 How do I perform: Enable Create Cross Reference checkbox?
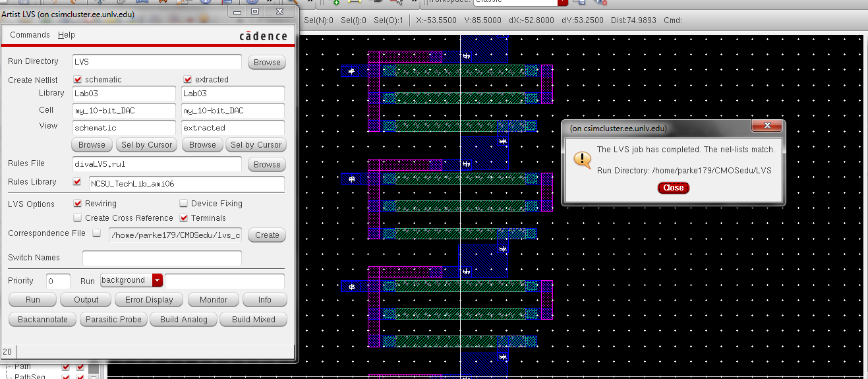(78, 218)
